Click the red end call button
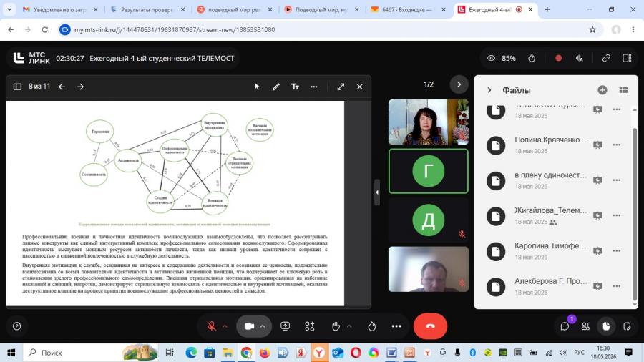Viewport: 644px width, 362px height. click(430, 326)
